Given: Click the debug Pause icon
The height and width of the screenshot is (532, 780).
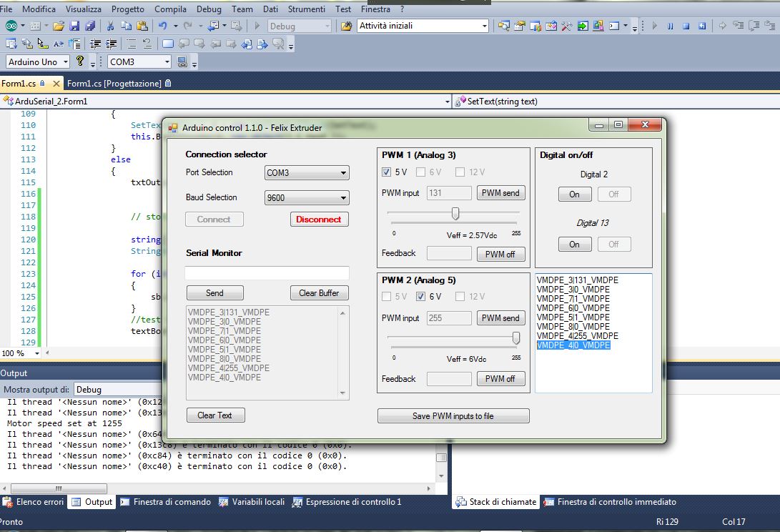Looking at the screenshot, I should [x=670, y=26].
